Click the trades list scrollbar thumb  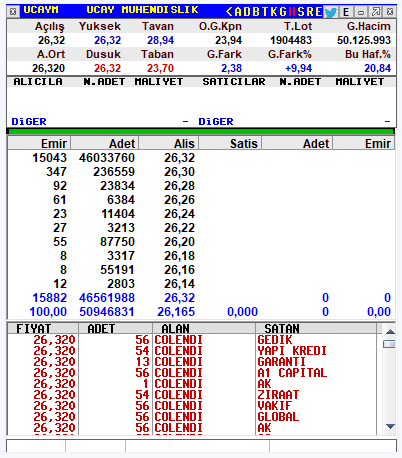389,344
